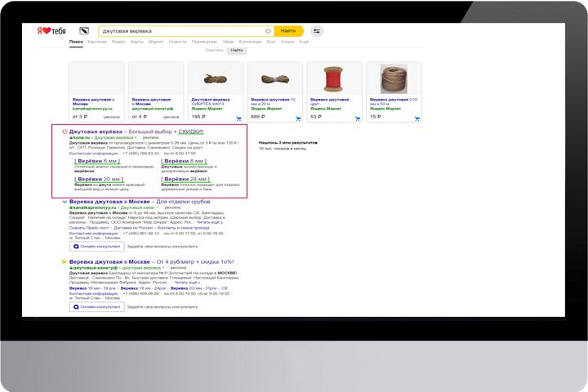Open the first Онлайн-консультант chat button
This screenshot has height=392, width=588.
pos(96,247)
